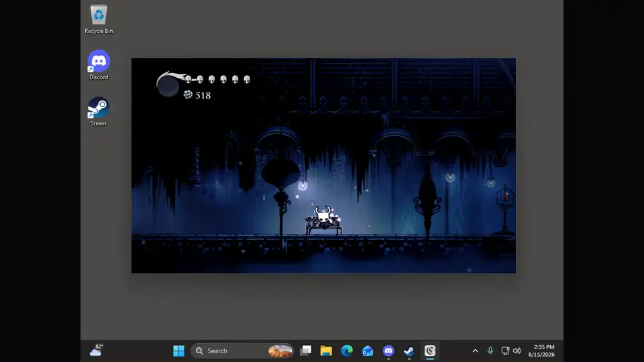Click the search highlight image in search box
644x362 pixels.
tap(280, 351)
